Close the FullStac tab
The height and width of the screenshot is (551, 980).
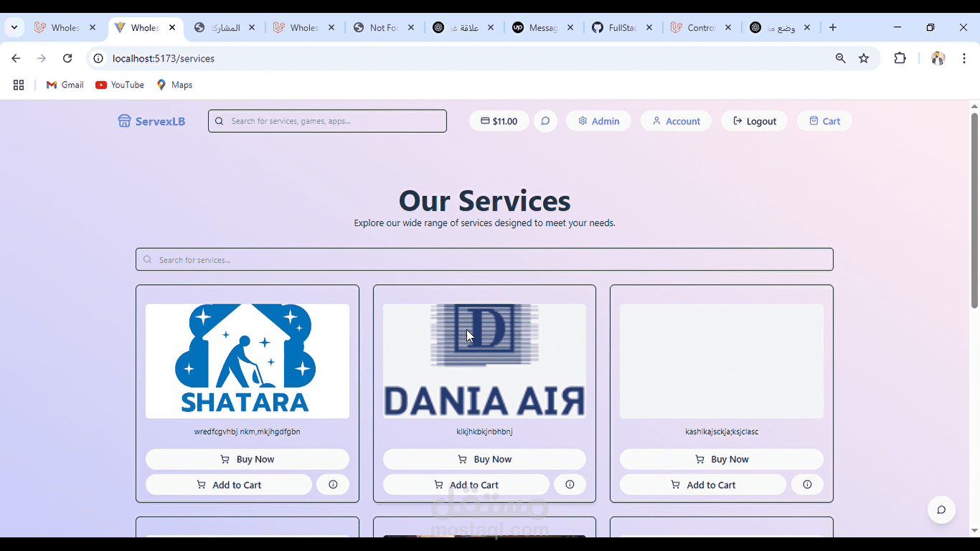tap(649, 27)
